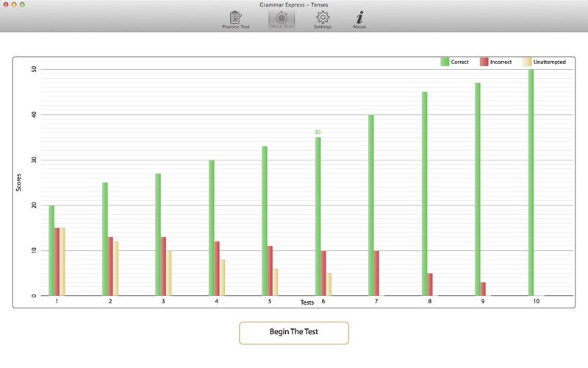Viewport: 588px width, 368px height.
Task: Select the green Correct bar for test 10
Action: (531, 183)
